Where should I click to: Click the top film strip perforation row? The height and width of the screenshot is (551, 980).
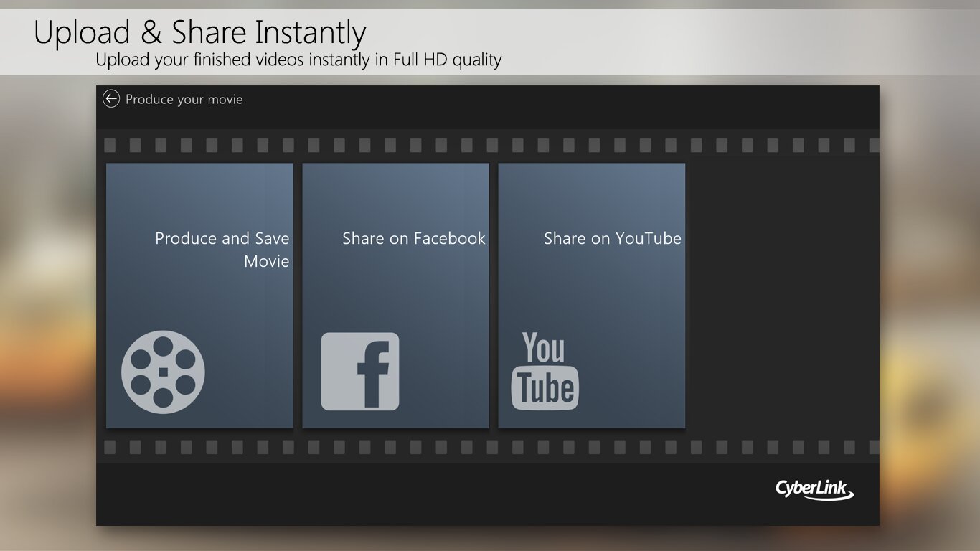point(488,145)
